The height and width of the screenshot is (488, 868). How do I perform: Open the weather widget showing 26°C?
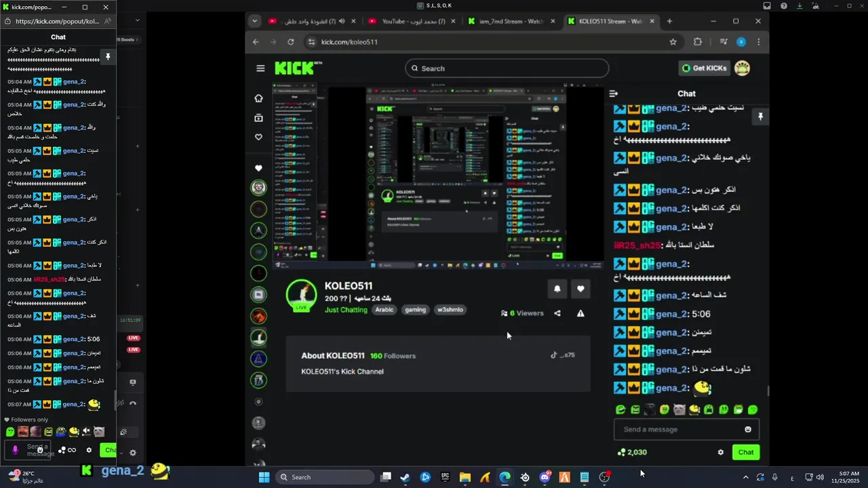[x=27, y=477]
